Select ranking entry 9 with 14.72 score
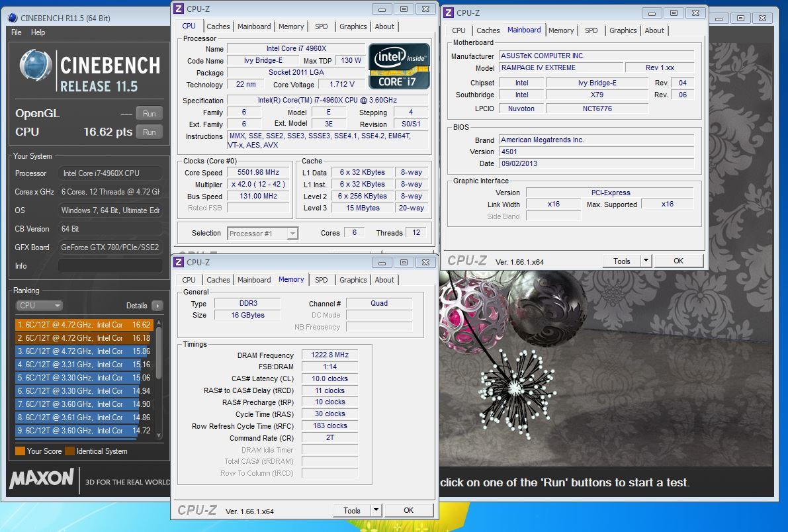Viewport: 788px width, 532px height. (84, 430)
